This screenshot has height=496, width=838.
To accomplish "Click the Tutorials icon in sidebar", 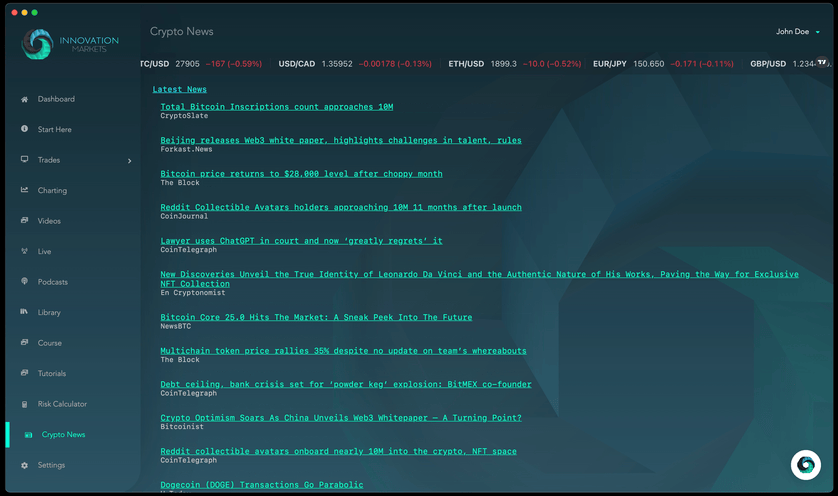I will pyautogui.click(x=24, y=373).
